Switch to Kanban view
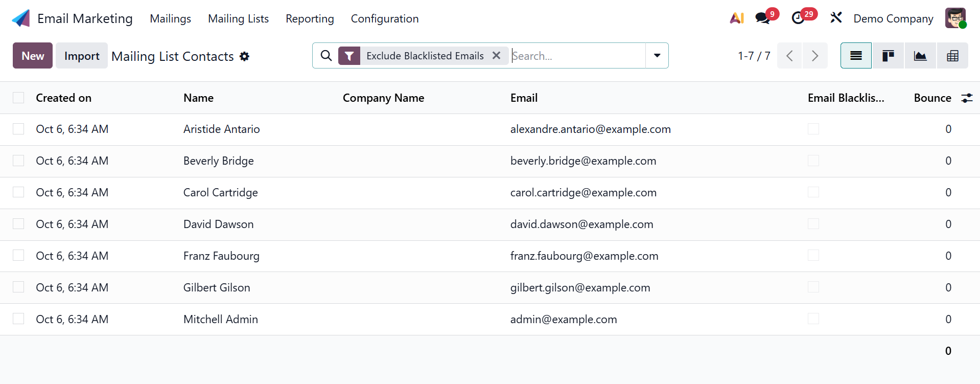Image resolution: width=980 pixels, height=384 pixels. click(888, 56)
